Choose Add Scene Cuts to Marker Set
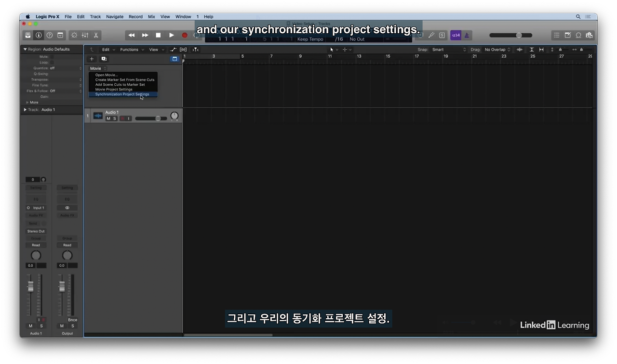Image resolution: width=617 pixels, height=364 pixels. [x=123, y=85]
